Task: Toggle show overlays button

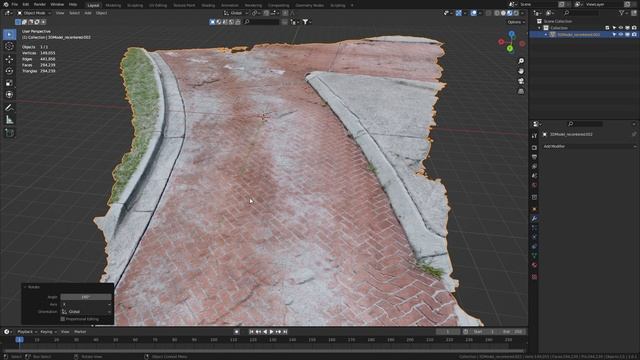Action: [x=473, y=13]
